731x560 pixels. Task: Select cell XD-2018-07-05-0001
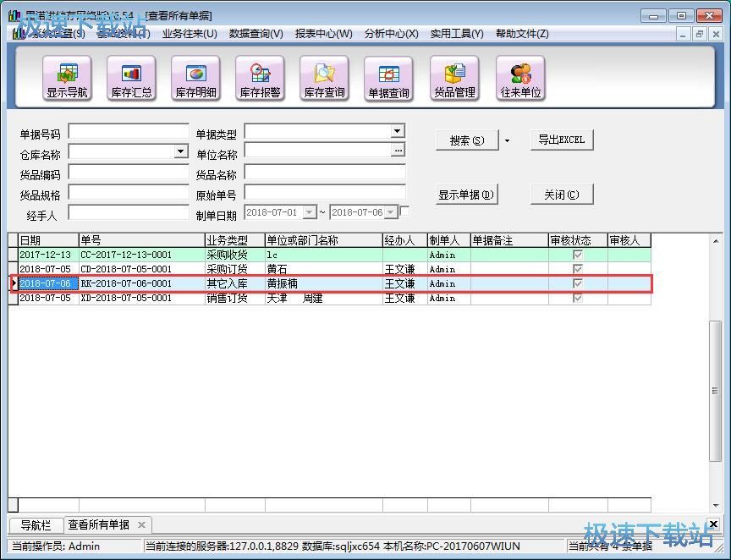(142, 298)
